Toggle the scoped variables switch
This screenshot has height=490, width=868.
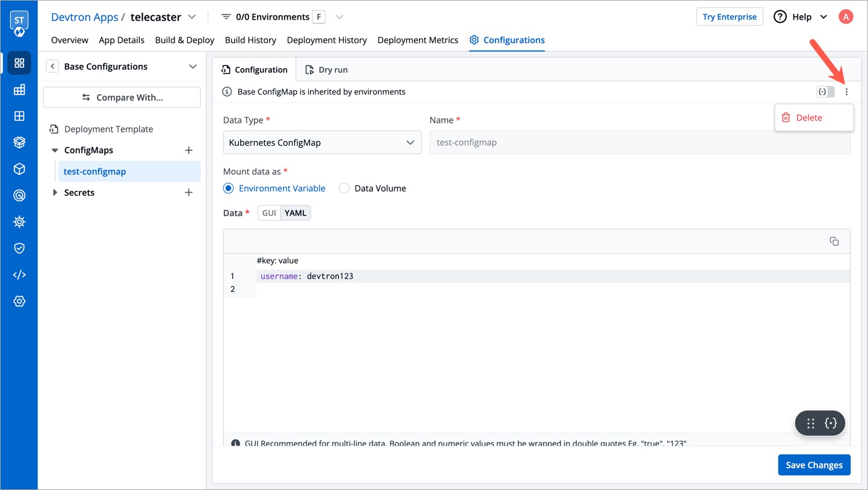pos(825,92)
